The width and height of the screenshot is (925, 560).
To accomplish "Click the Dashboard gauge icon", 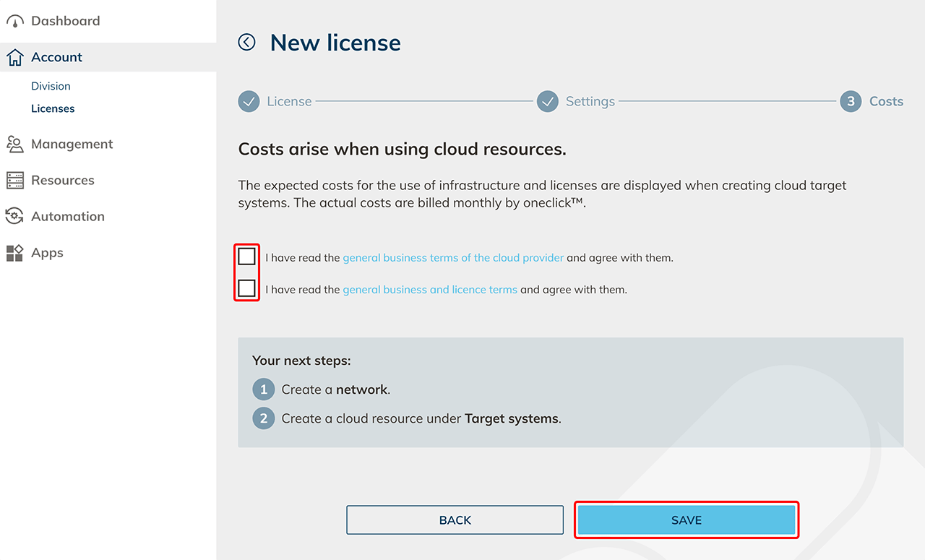I will pos(14,22).
